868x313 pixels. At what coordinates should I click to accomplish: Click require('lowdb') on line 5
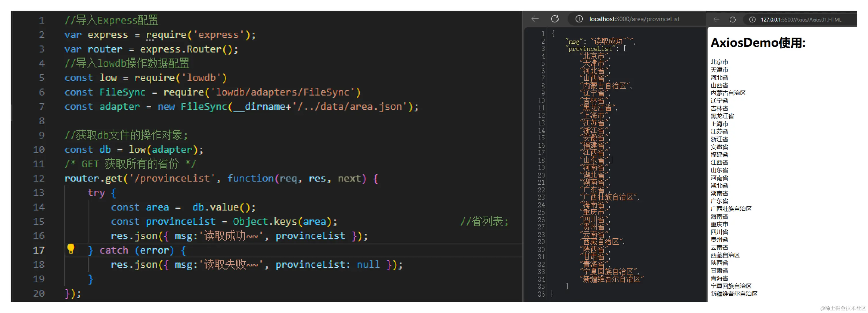pos(180,78)
